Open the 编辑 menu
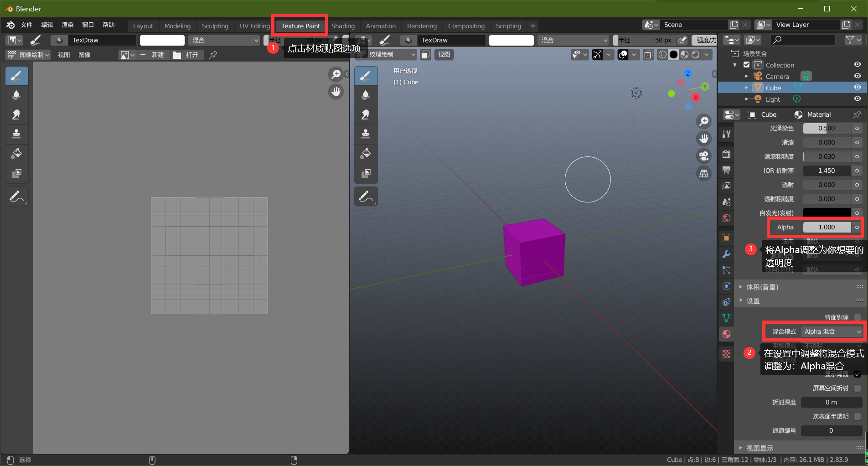This screenshot has width=868, height=466. coord(47,25)
